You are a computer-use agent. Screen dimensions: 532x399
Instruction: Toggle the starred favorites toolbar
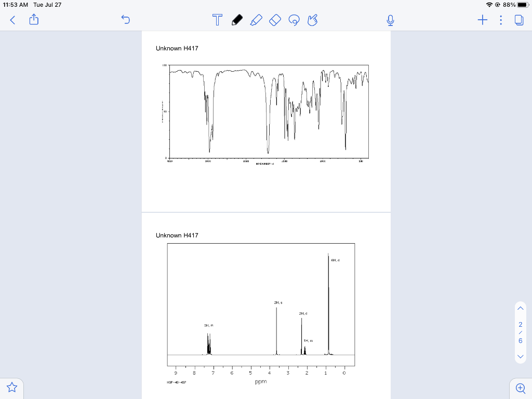[11, 388]
